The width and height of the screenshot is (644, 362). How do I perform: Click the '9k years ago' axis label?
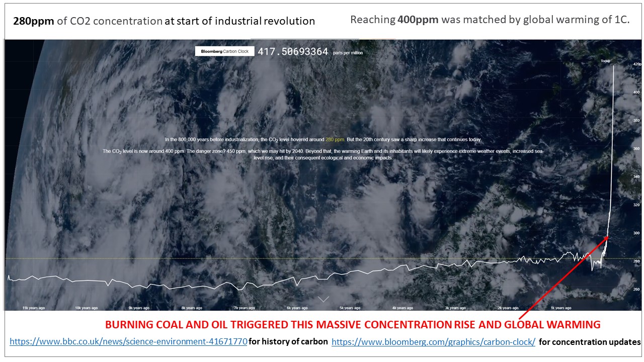[x=139, y=308]
